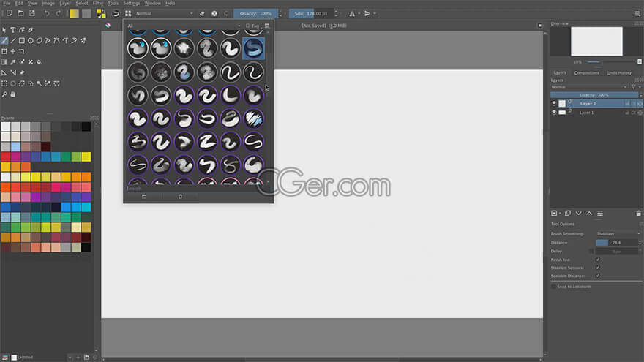Click the brush popup storage resources button
This screenshot has width=644, height=362.
(x=144, y=197)
